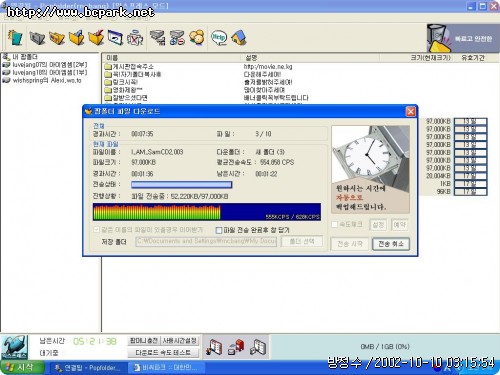Viewport: 500px width, 375px height.
Task: Click the 팝머니충전 button
Action: click(144, 341)
